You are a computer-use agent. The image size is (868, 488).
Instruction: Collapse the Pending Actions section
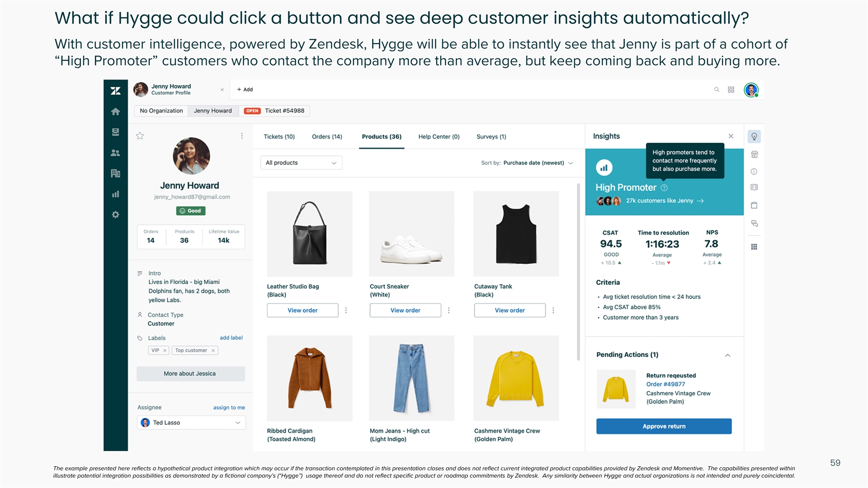click(x=728, y=355)
